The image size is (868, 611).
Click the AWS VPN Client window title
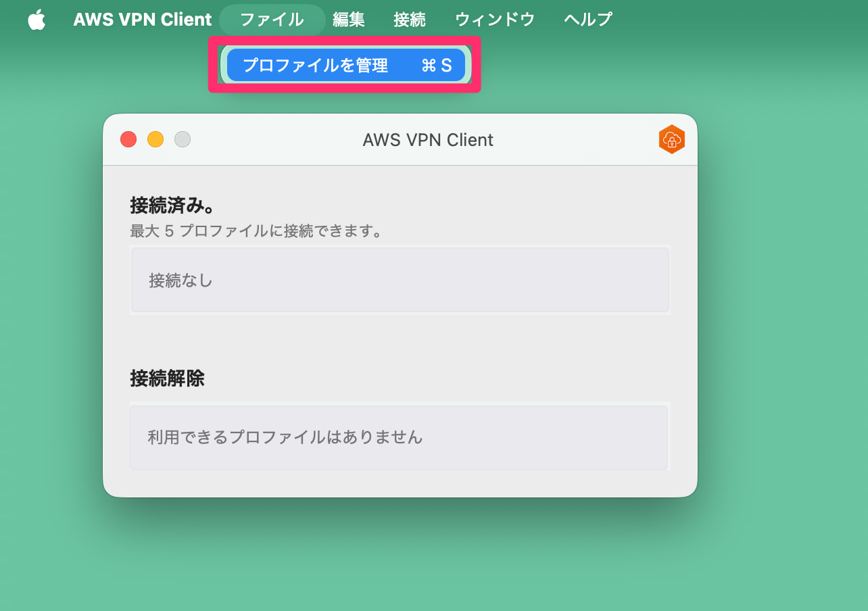428,140
